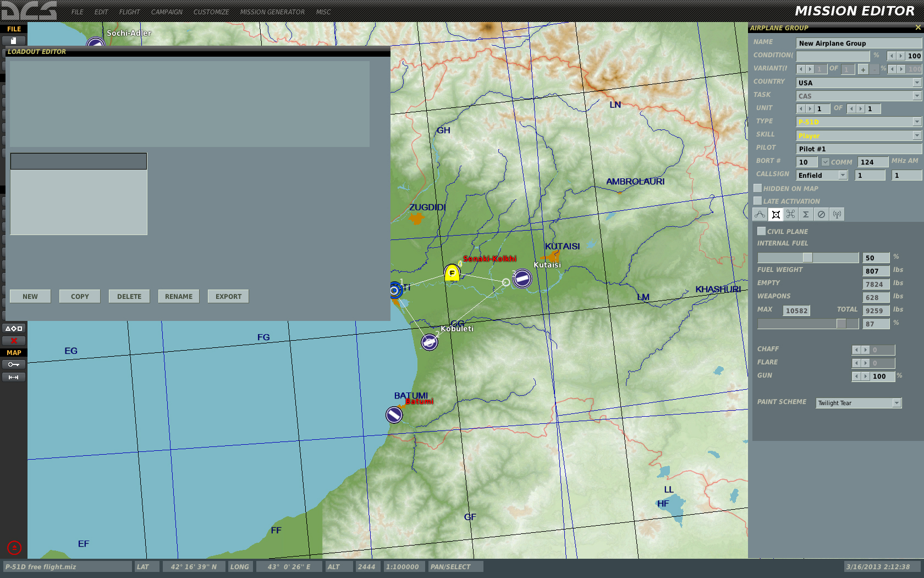Image resolution: width=924 pixels, height=578 pixels.
Task: Click the Pilot name field Pilot #1
Action: [x=859, y=149]
